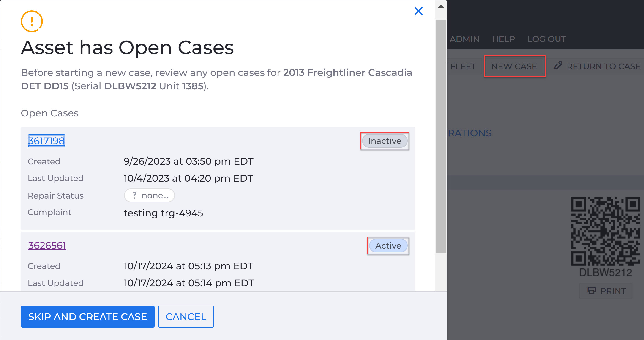Click the scrollbar up arrow
The width and height of the screenshot is (644, 340).
441,6
